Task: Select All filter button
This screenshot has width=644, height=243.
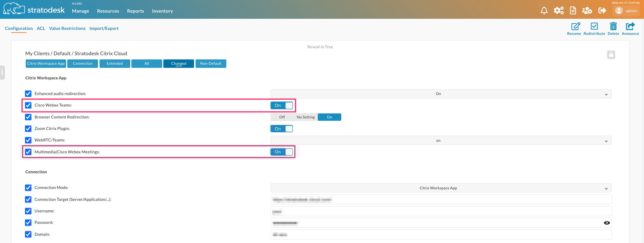Action: (147, 64)
